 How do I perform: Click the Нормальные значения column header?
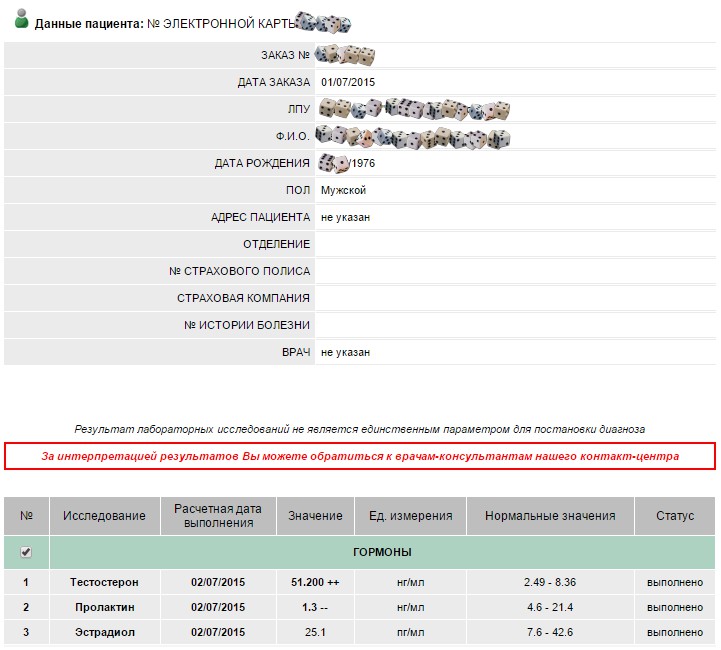click(x=549, y=516)
